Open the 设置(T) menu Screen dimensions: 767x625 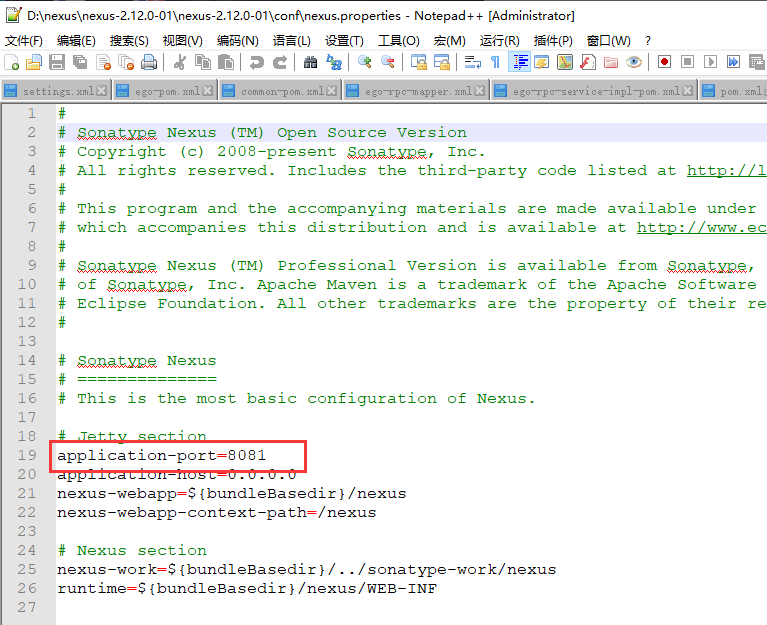coord(344,41)
